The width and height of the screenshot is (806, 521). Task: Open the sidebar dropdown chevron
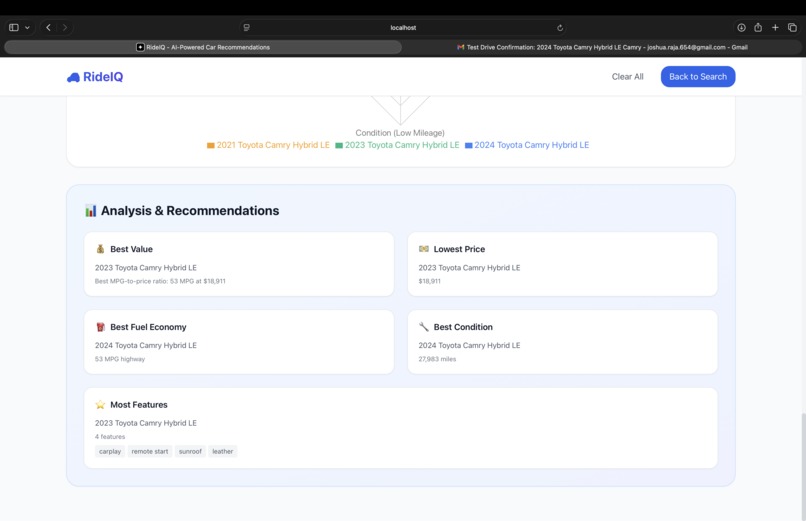pyautogui.click(x=27, y=28)
